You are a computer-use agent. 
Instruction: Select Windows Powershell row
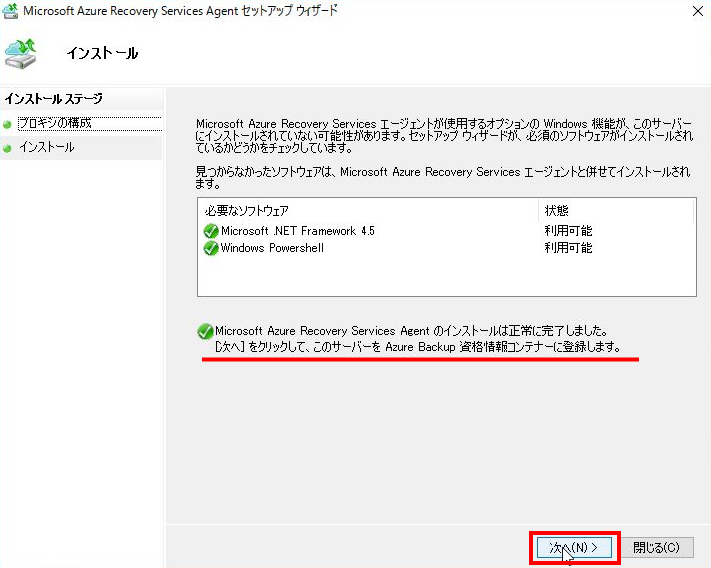tap(447, 248)
